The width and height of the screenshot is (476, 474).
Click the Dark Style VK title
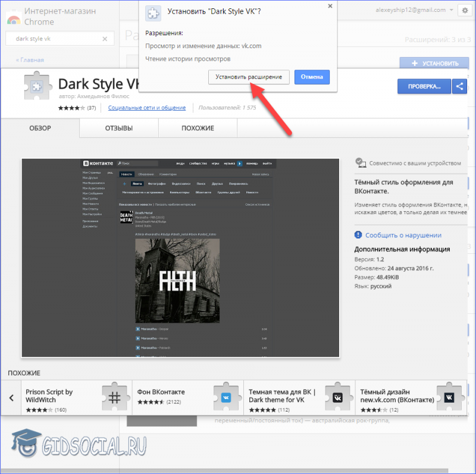[x=99, y=84]
